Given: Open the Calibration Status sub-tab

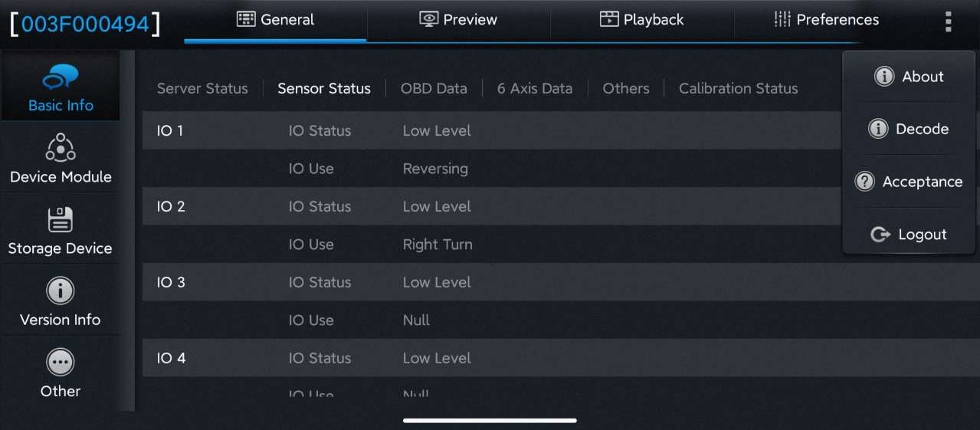Looking at the screenshot, I should [x=739, y=89].
